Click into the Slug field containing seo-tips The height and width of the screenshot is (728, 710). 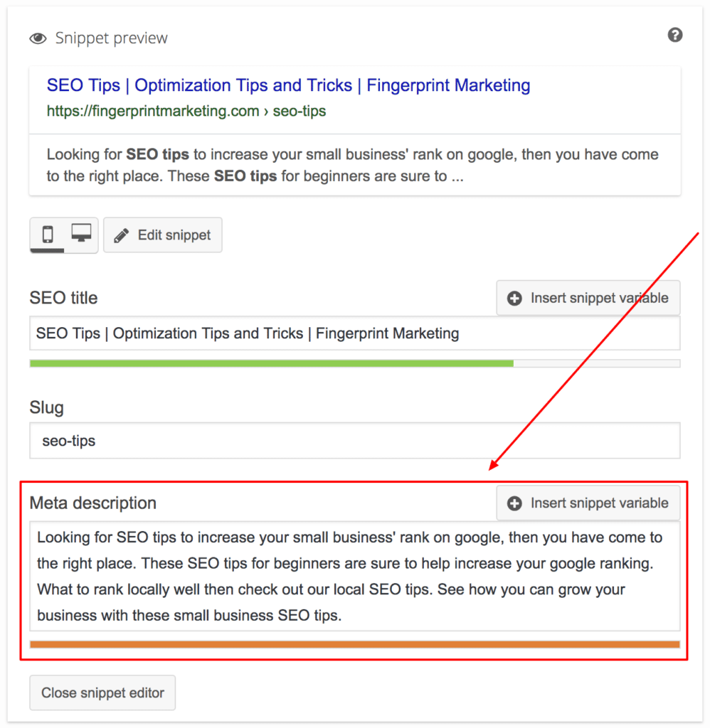click(354, 441)
